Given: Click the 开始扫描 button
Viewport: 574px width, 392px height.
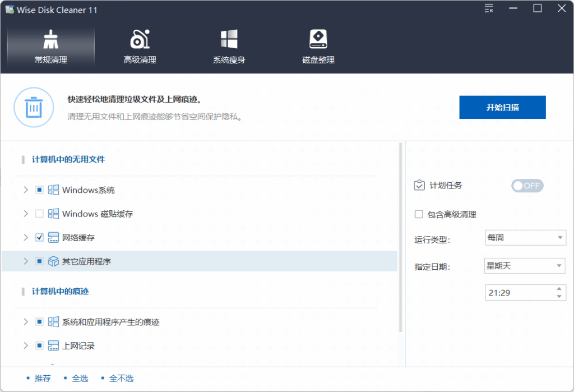Looking at the screenshot, I should pos(502,107).
